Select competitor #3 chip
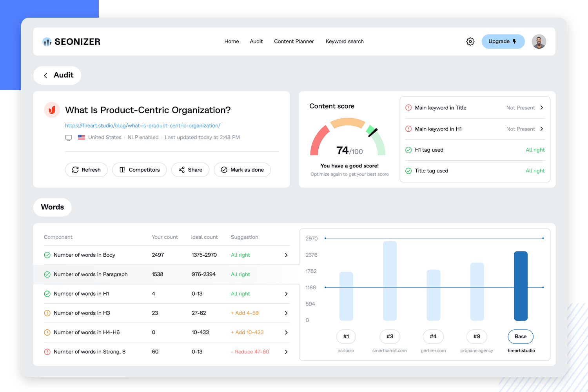The image size is (588, 392). [x=390, y=337]
